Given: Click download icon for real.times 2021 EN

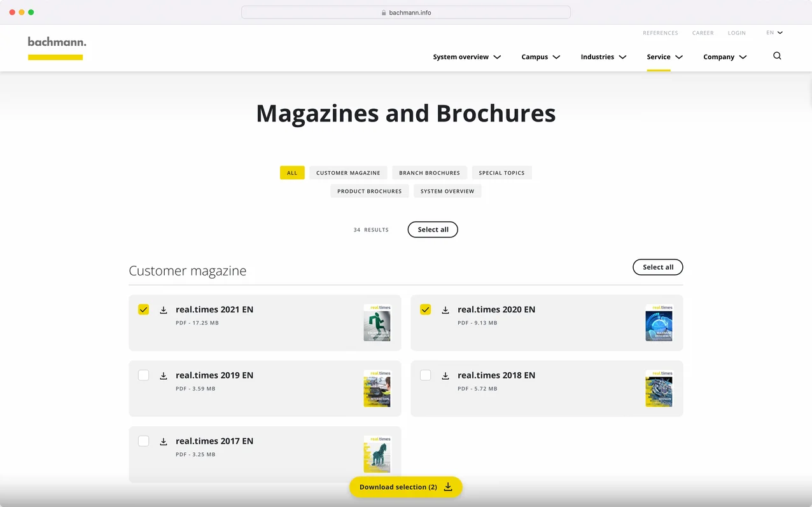Looking at the screenshot, I should 164,310.
